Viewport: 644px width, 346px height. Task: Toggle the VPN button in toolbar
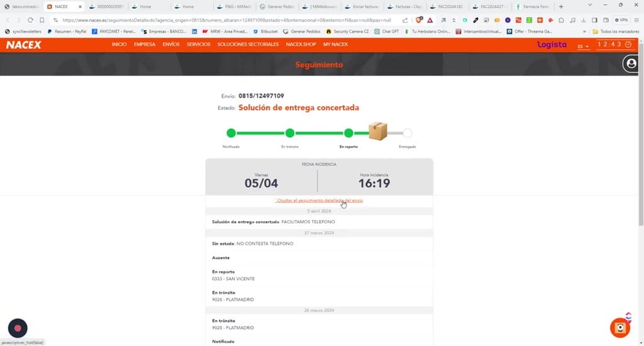point(621,20)
